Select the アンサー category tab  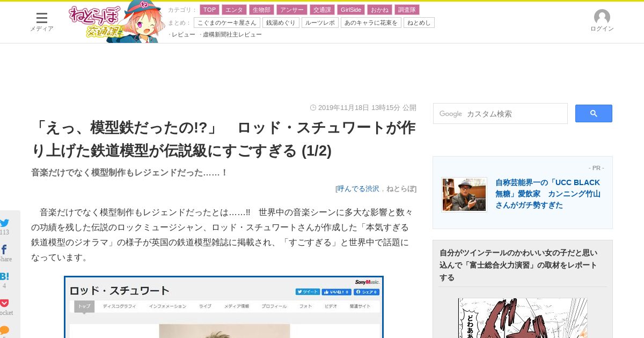(x=292, y=10)
